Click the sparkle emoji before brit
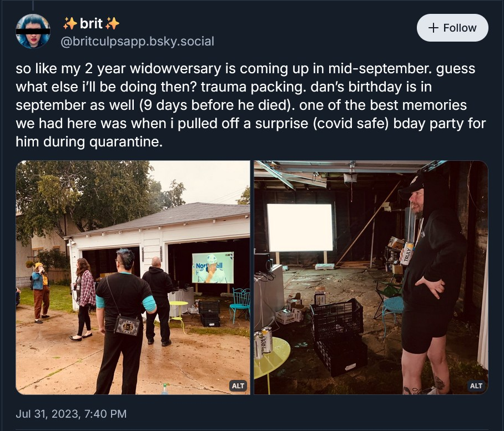The image size is (504, 431). pyautogui.click(x=70, y=23)
